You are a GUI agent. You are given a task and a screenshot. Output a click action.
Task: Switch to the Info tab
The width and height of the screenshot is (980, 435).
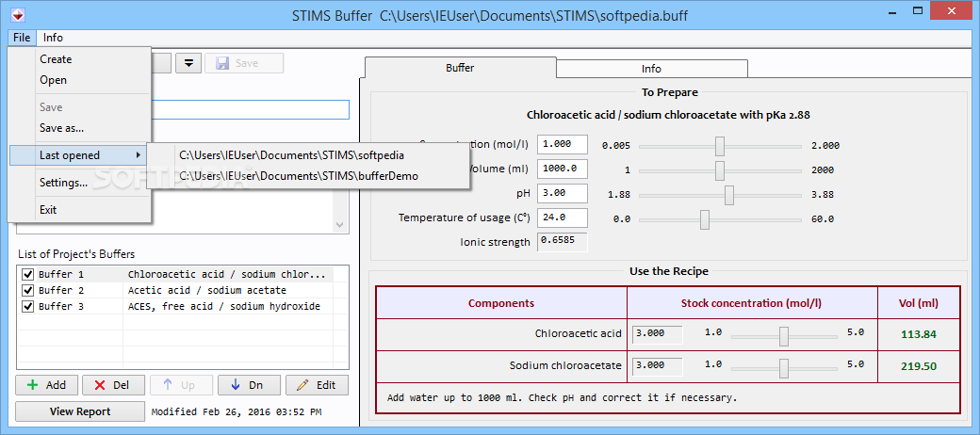[x=651, y=69]
